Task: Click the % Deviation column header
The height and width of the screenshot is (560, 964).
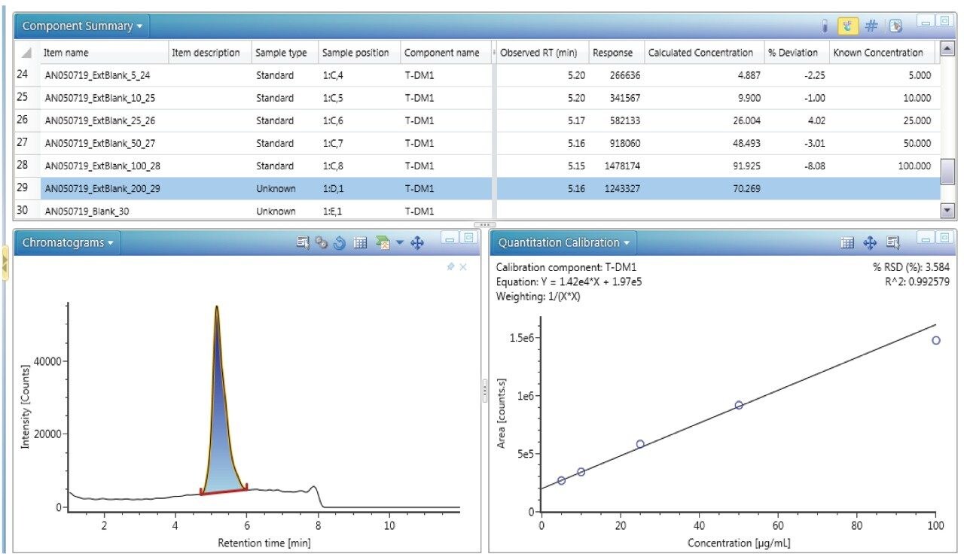Action: [x=796, y=53]
